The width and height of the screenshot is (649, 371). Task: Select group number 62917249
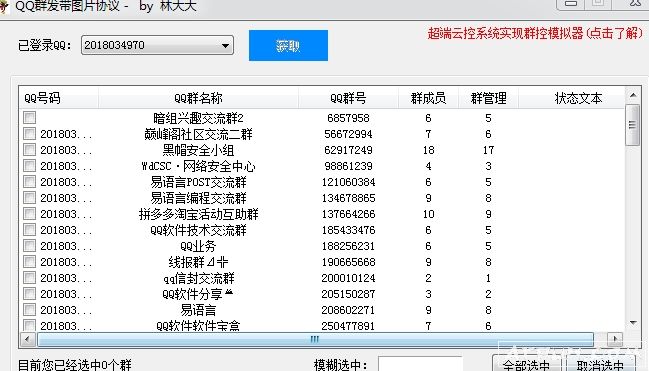click(x=348, y=150)
